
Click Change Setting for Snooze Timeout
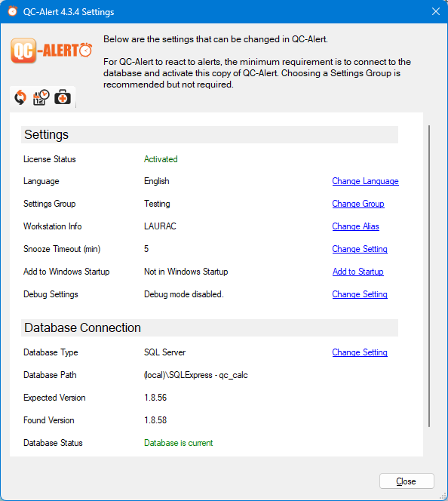coord(360,249)
